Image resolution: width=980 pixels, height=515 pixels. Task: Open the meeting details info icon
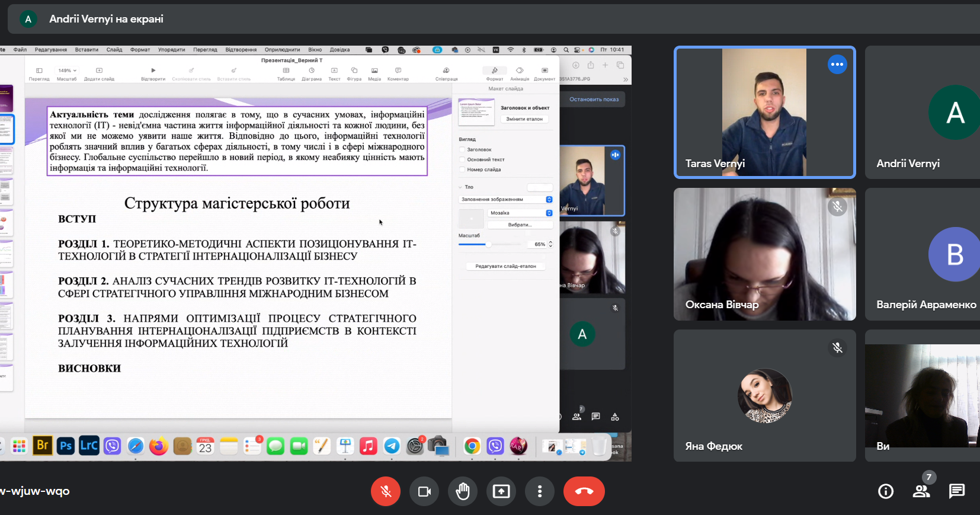pos(885,491)
